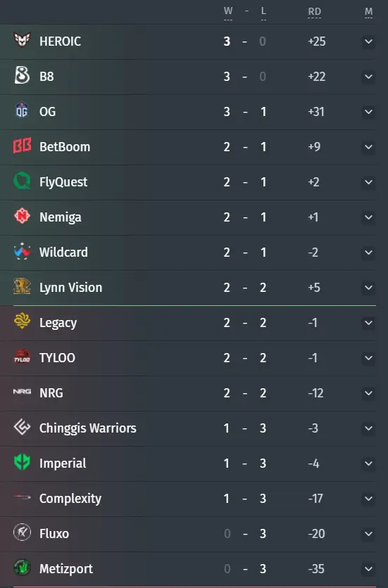Click the HEROIC team logo

pos(22,41)
